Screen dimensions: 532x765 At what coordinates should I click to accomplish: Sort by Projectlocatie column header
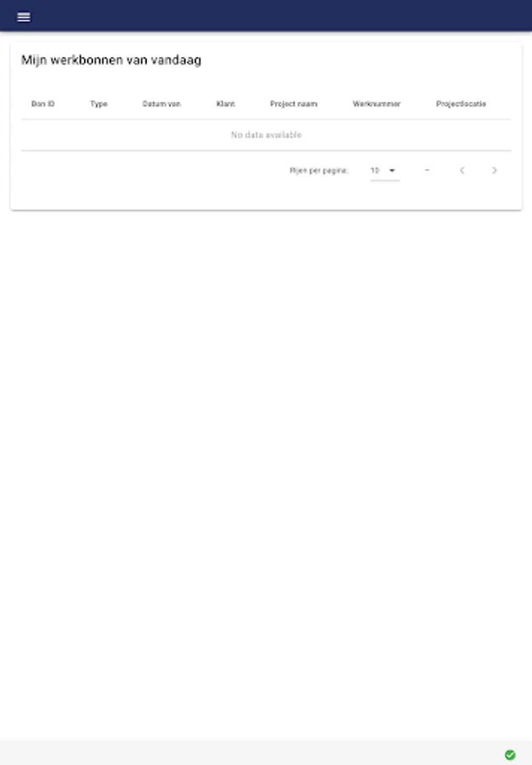pyautogui.click(x=461, y=104)
